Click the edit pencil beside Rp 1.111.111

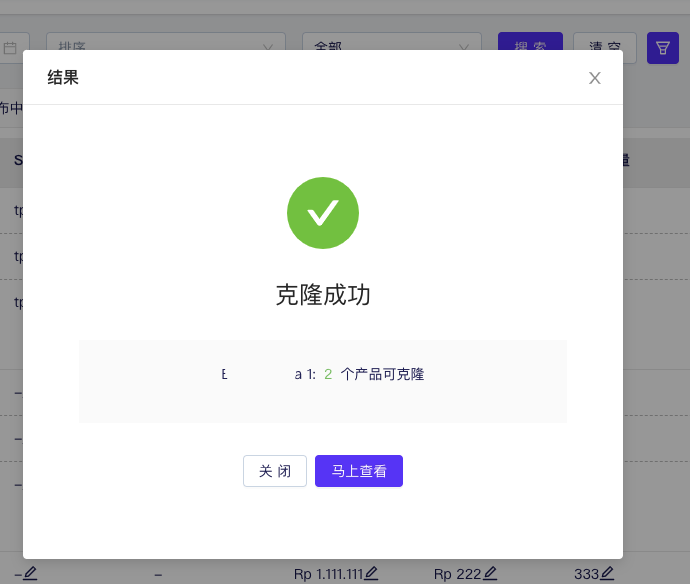pos(371,573)
